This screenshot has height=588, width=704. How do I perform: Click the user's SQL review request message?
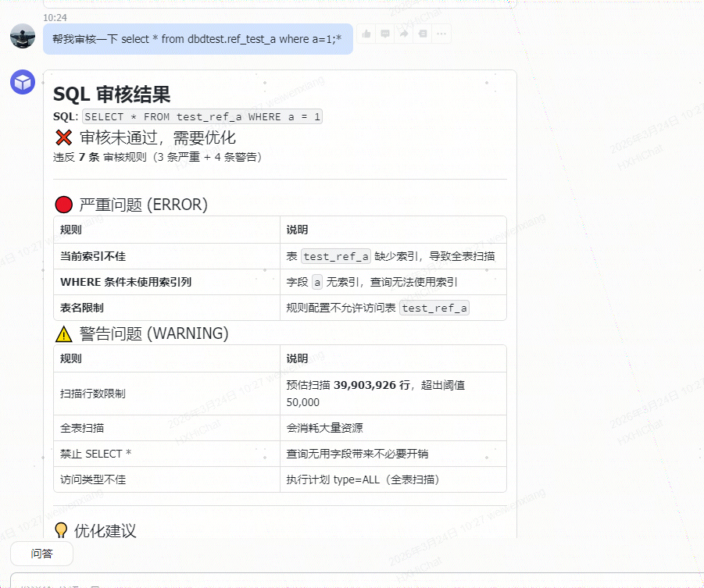point(198,39)
